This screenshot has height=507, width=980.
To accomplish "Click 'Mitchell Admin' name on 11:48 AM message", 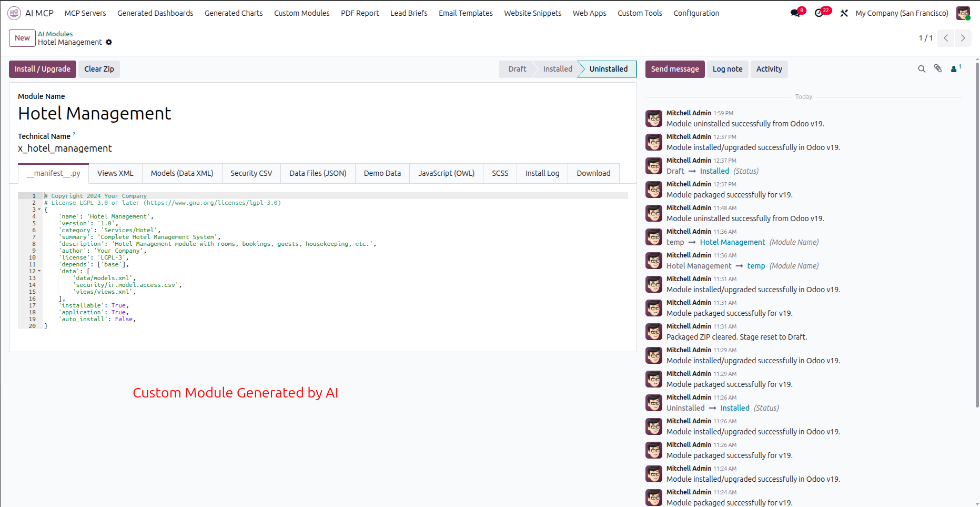I will click(689, 207).
